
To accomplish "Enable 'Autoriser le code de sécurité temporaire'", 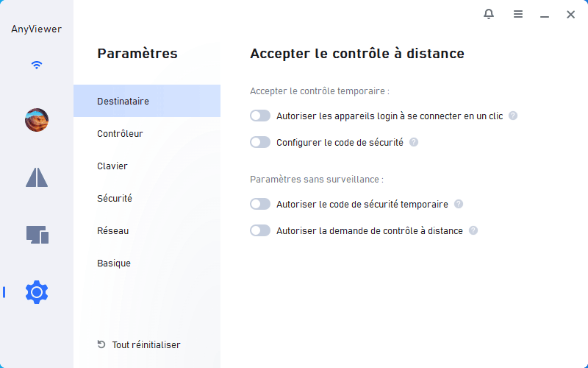I will click(x=260, y=204).
